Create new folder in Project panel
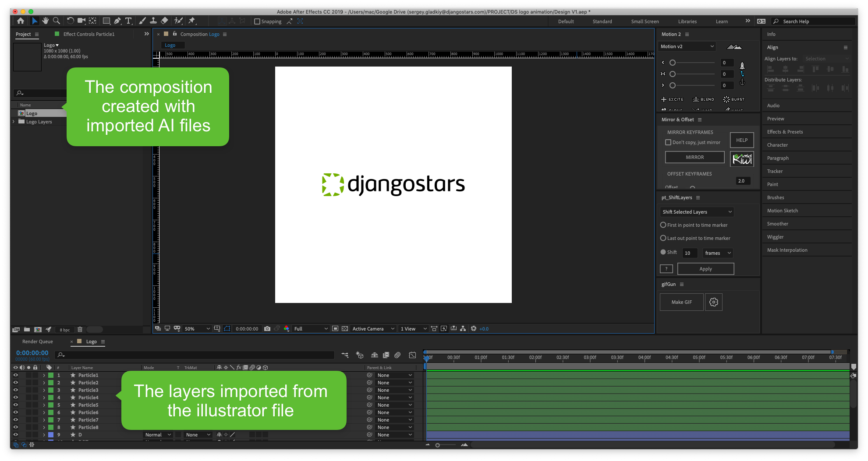 [27, 330]
